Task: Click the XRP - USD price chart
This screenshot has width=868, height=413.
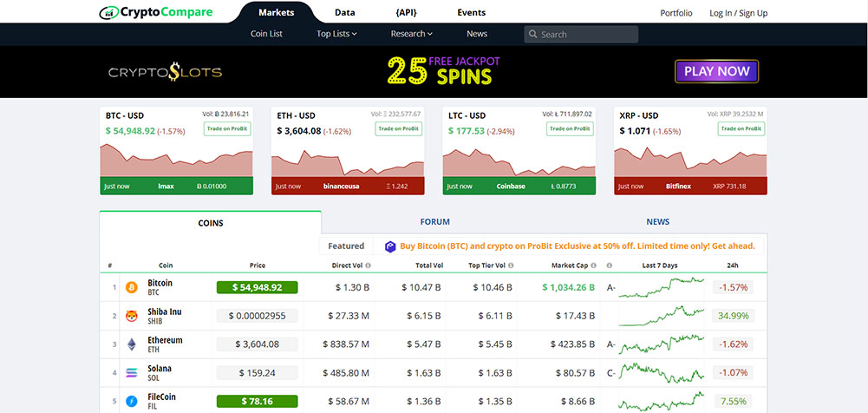Action: (x=691, y=161)
